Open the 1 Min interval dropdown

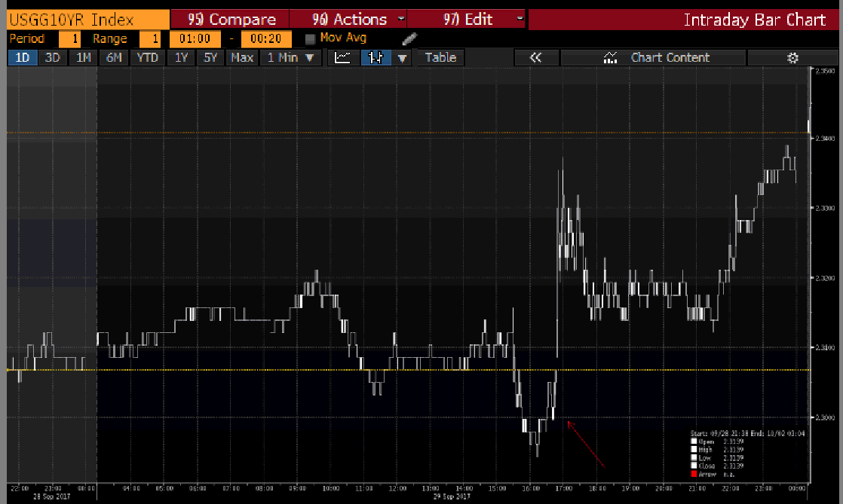(x=290, y=57)
